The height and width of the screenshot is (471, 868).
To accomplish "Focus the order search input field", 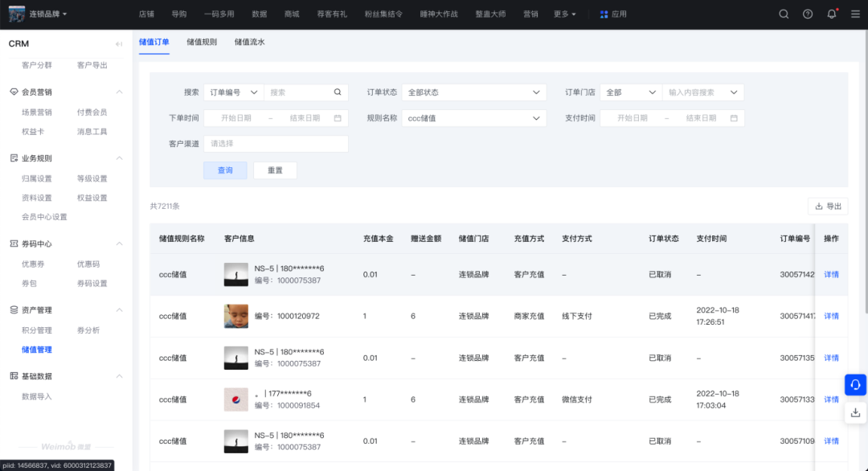I will [299, 92].
